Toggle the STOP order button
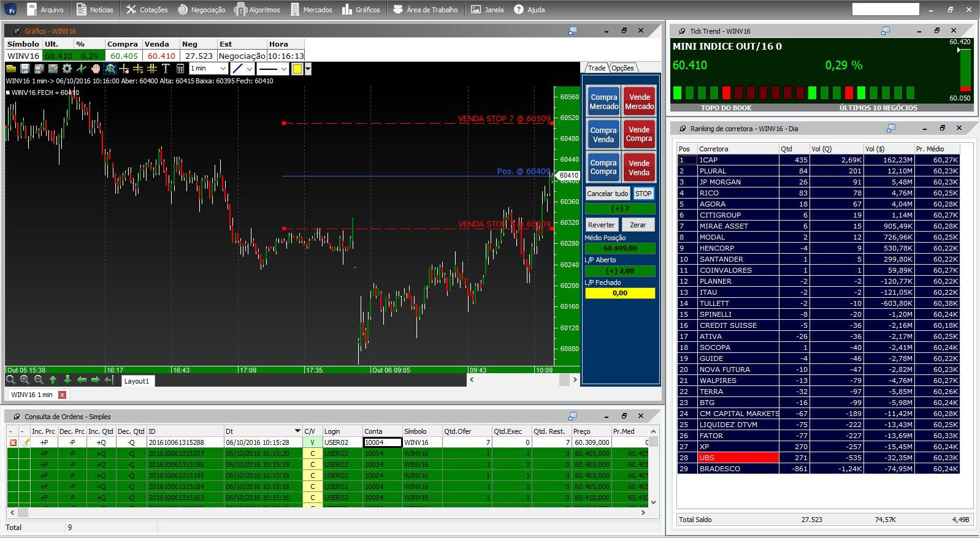The width and height of the screenshot is (980, 538). coord(643,194)
